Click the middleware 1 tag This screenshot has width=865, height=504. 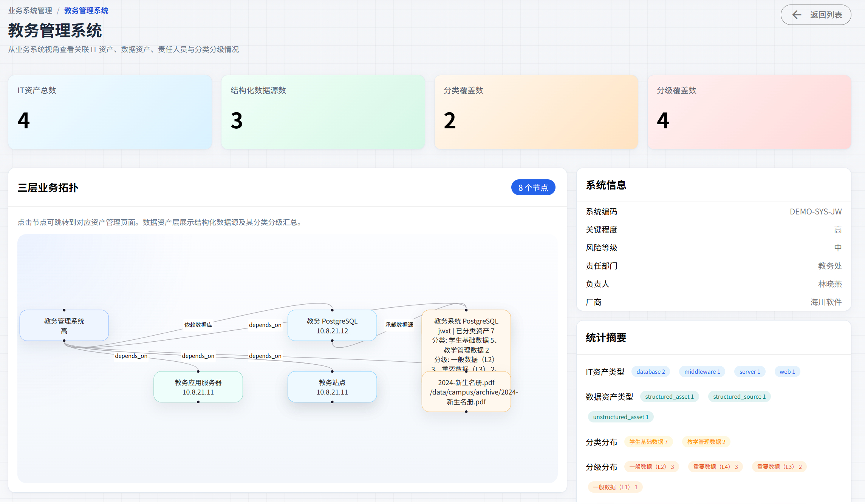(702, 372)
